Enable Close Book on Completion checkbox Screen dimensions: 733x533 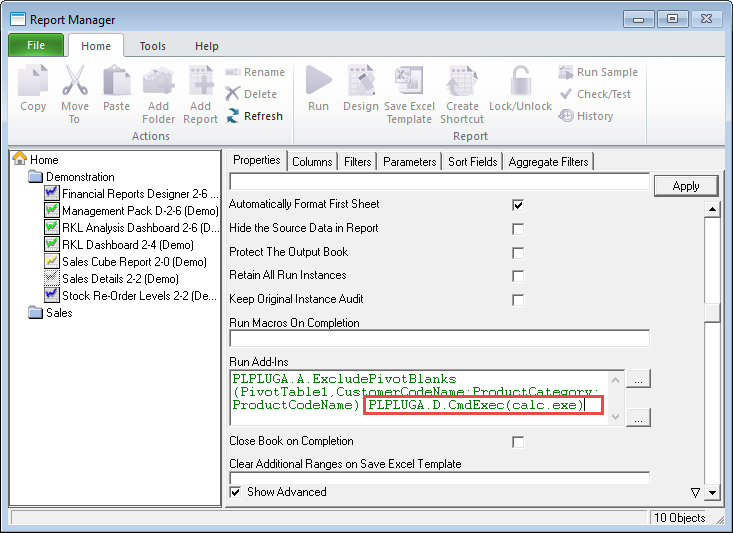(518, 442)
